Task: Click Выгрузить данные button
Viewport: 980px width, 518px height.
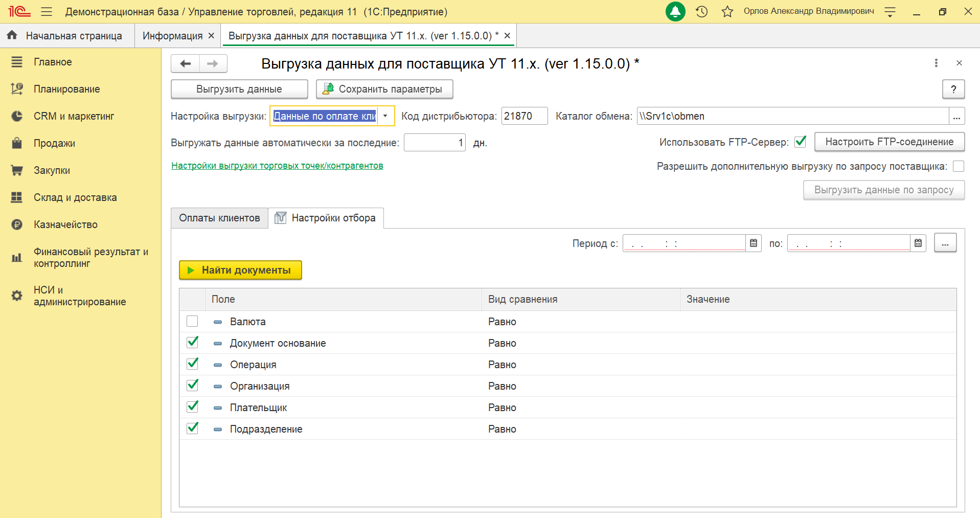Action: (x=239, y=89)
